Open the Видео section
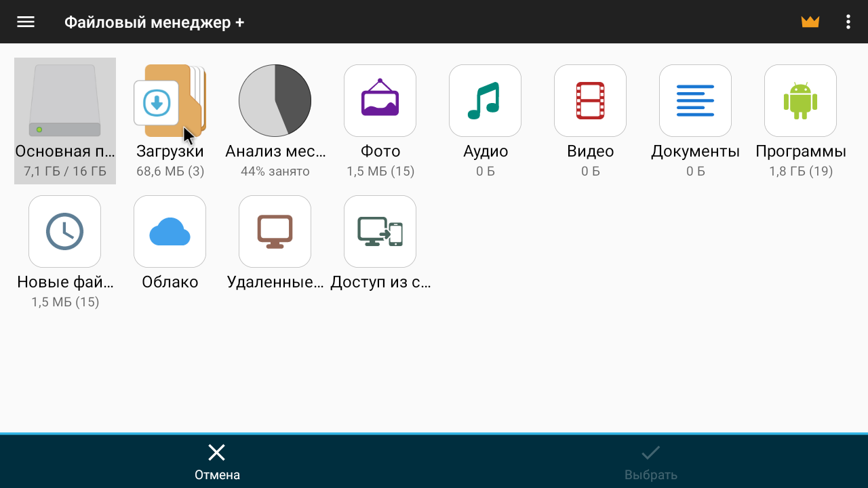868x488 pixels. pyautogui.click(x=590, y=100)
